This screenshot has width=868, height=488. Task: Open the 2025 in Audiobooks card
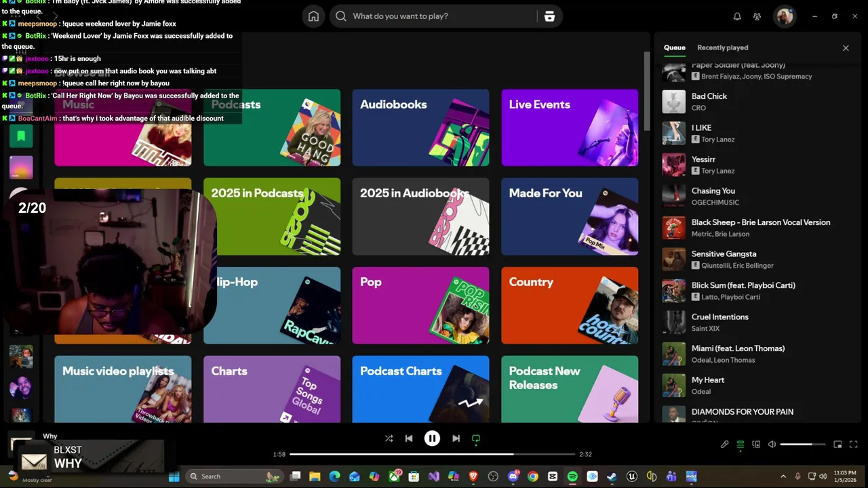pos(420,217)
